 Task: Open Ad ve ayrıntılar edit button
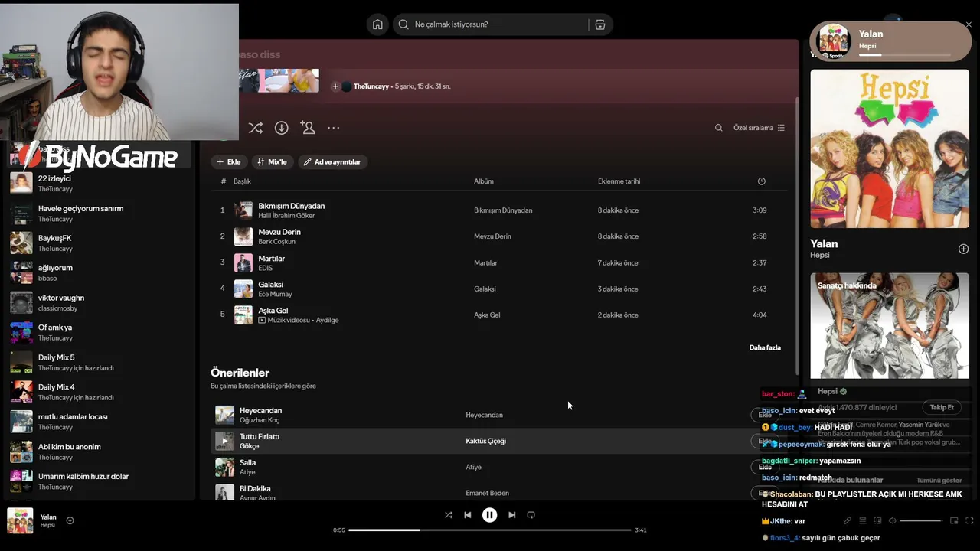tap(333, 162)
